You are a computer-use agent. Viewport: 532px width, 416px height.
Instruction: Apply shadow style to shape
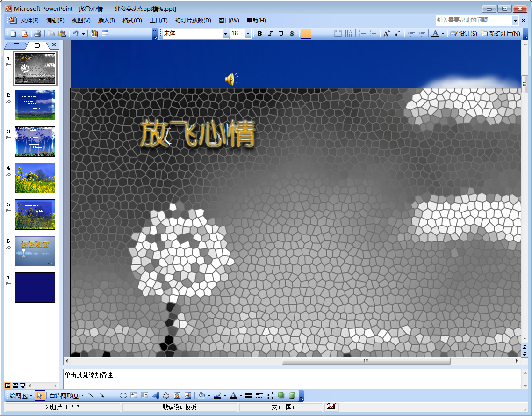[281, 395]
